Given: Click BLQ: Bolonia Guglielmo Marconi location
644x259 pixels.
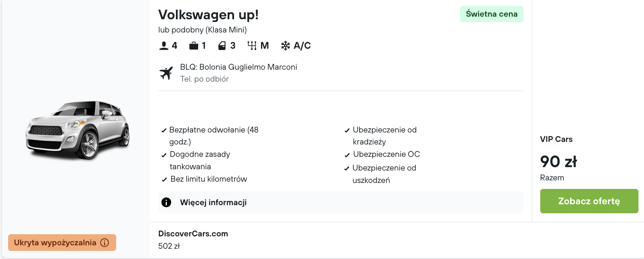Looking at the screenshot, I should pos(238,67).
